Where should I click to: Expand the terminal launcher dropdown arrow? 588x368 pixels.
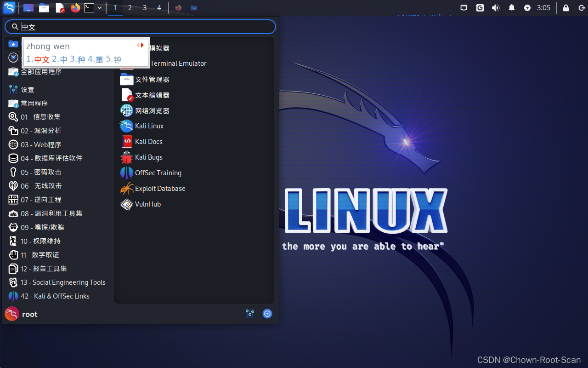(x=100, y=8)
